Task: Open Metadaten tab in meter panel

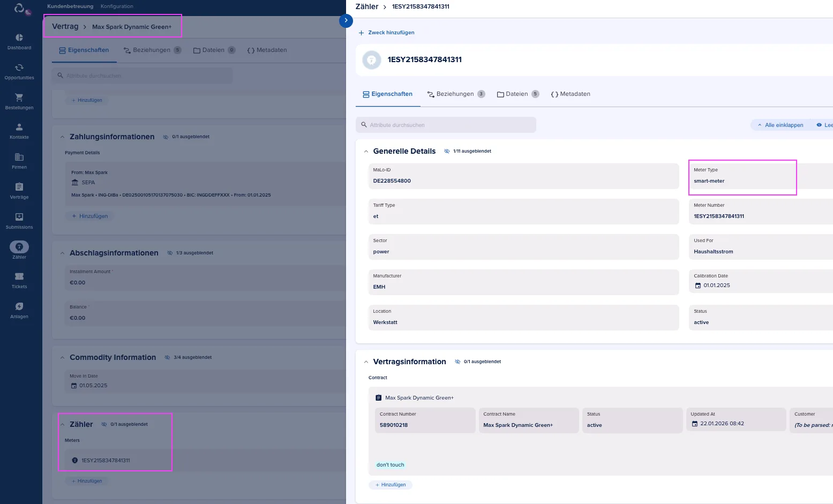Action: (571, 94)
